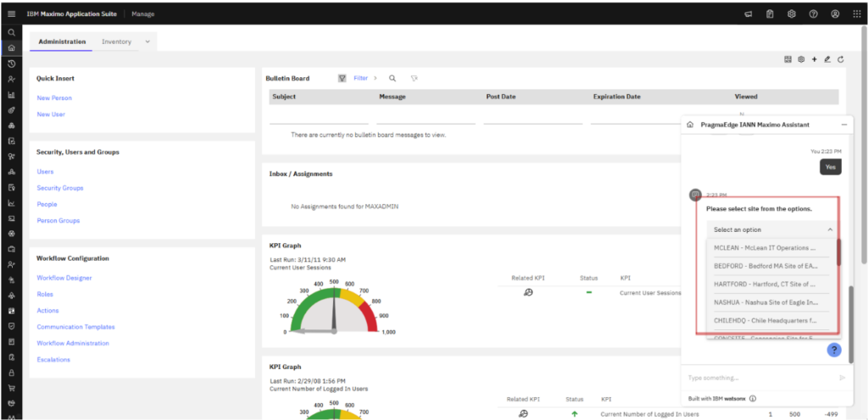Open the app switcher grid icon
Viewport: 868px width, 420px height.
pos(856,14)
